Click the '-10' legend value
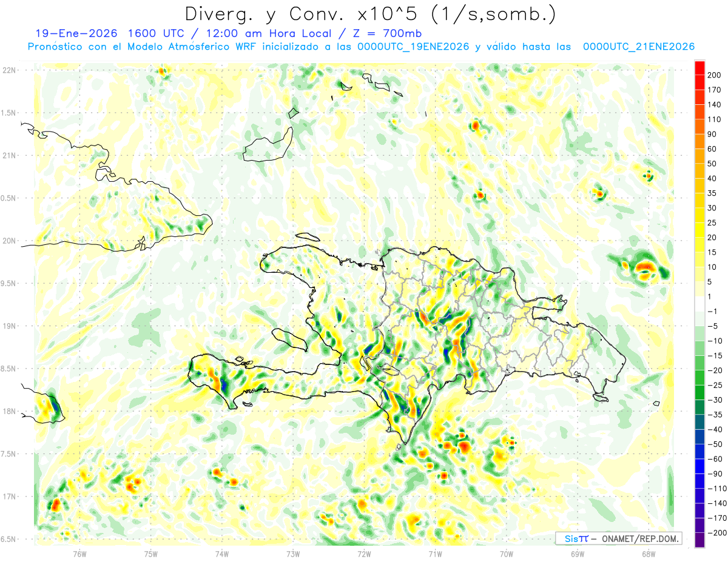Viewport: 728px width, 562px height. (x=714, y=341)
